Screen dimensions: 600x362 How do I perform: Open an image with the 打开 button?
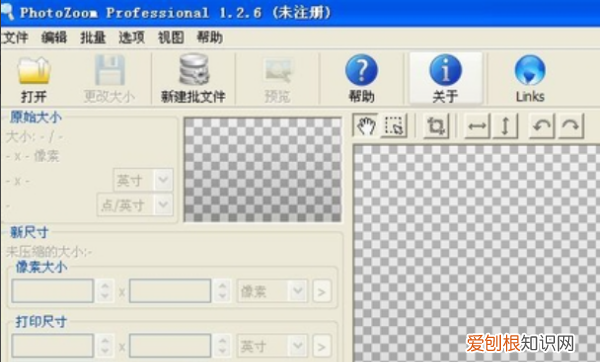click(x=34, y=80)
